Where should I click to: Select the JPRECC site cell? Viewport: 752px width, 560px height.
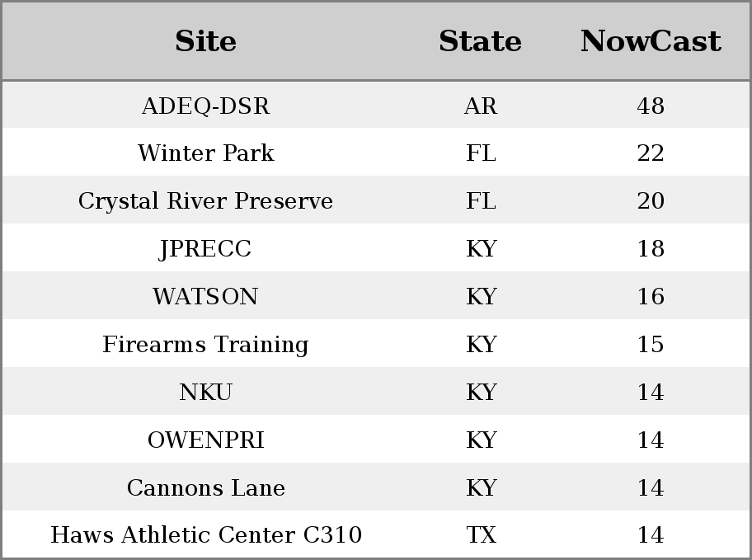click(x=205, y=249)
